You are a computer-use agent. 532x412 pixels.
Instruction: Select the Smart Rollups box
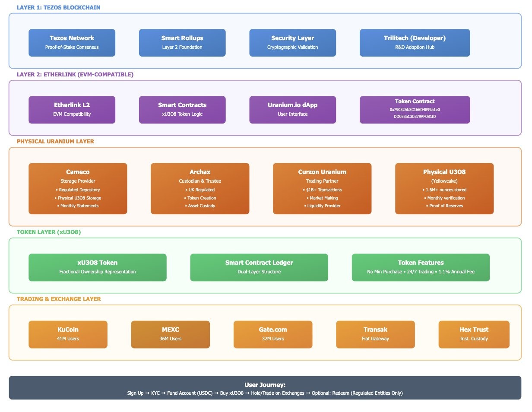(182, 42)
